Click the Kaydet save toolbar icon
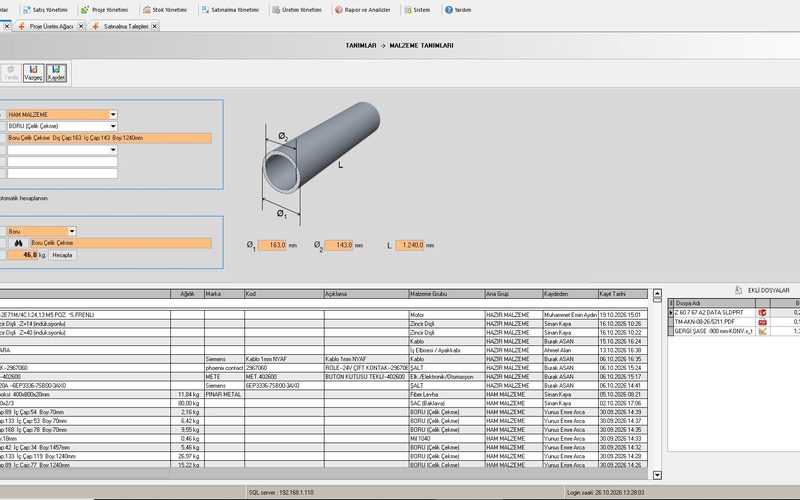This screenshot has width=800, height=500. coord(56,73)
